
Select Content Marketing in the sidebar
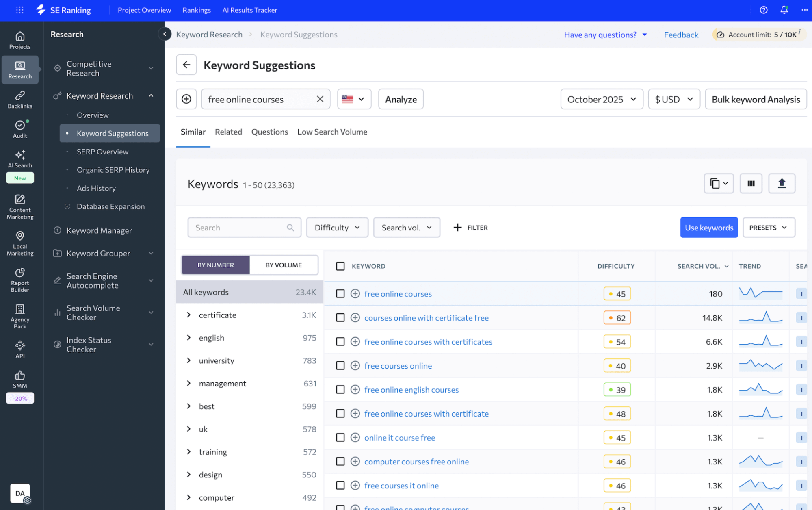pyautogui.click(x=19, y=206)
